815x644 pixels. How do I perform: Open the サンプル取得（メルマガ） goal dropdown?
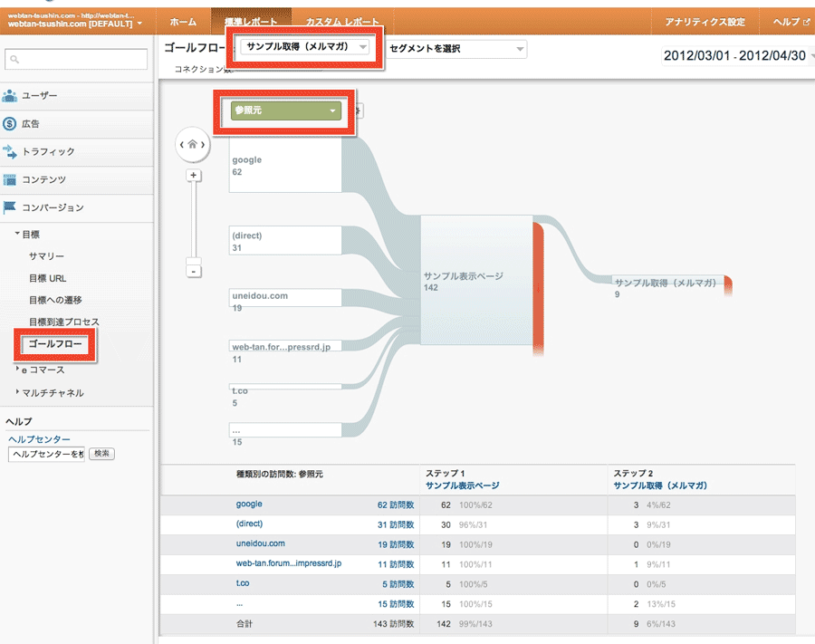coord(305,47)
